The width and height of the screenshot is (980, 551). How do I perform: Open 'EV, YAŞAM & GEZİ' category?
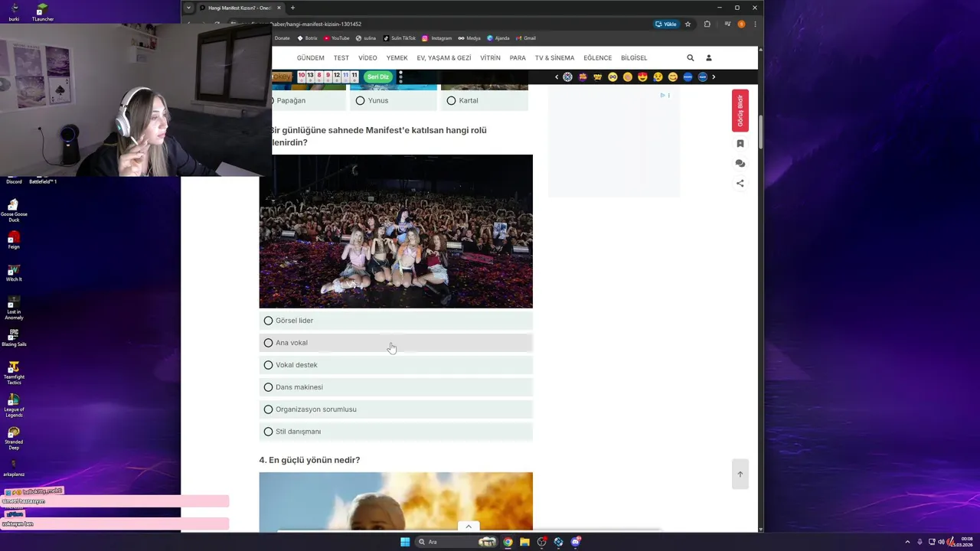444,57
